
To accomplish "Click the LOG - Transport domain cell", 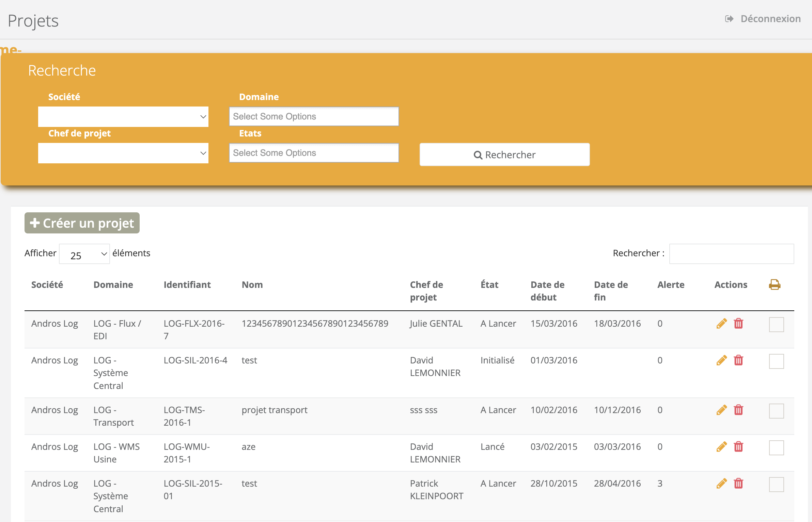I will pyautogui.click(x=113, y=416).
